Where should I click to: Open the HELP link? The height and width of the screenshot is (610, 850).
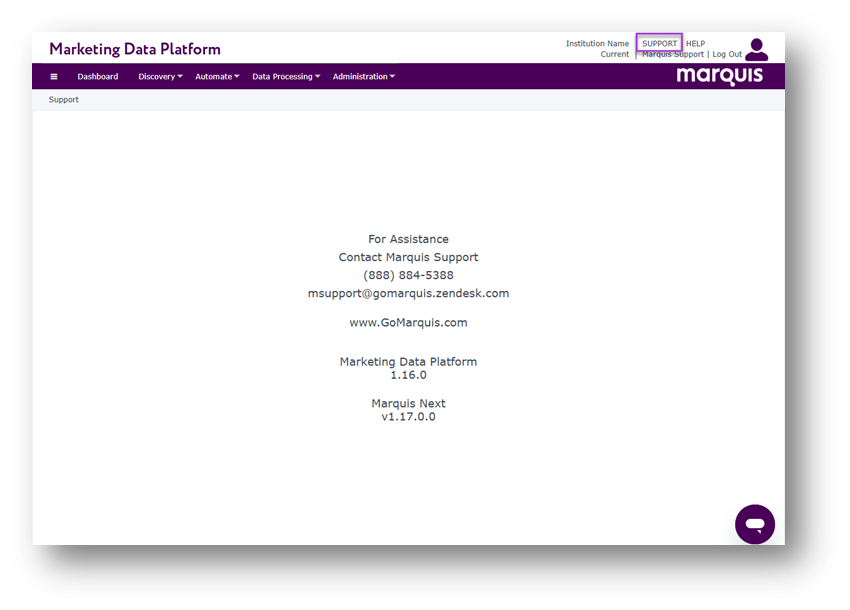click(x=695, y=44)
